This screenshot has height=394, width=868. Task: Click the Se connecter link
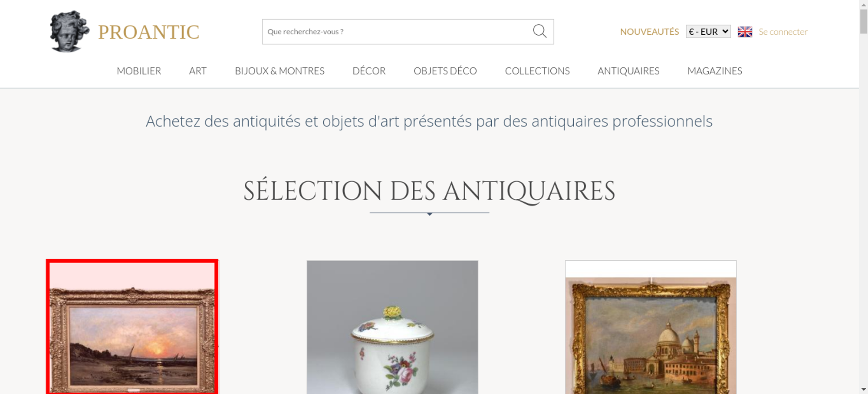(783, 32)
